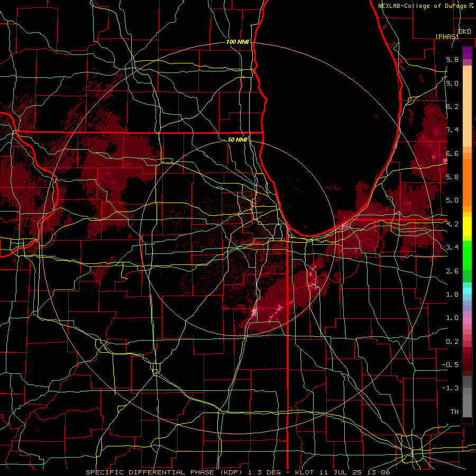
Task: Pick the yellow segment of the color bar
Action: [467, 226]
